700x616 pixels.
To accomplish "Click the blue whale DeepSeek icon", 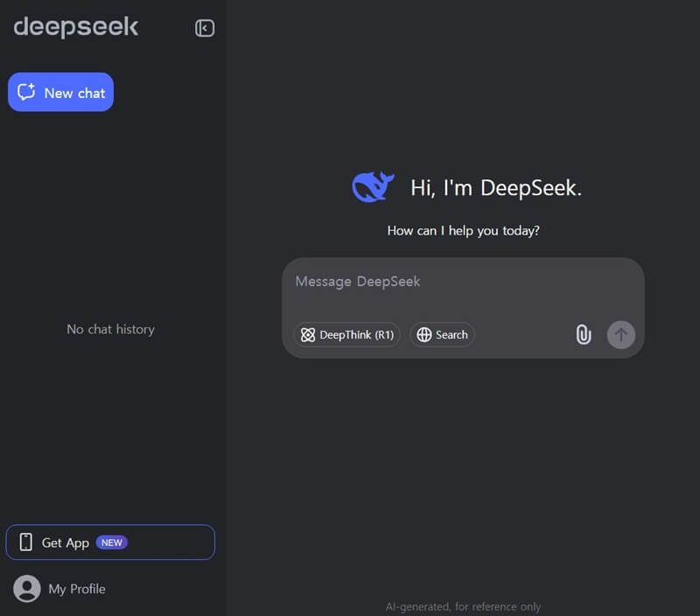I will click(373, 187).
